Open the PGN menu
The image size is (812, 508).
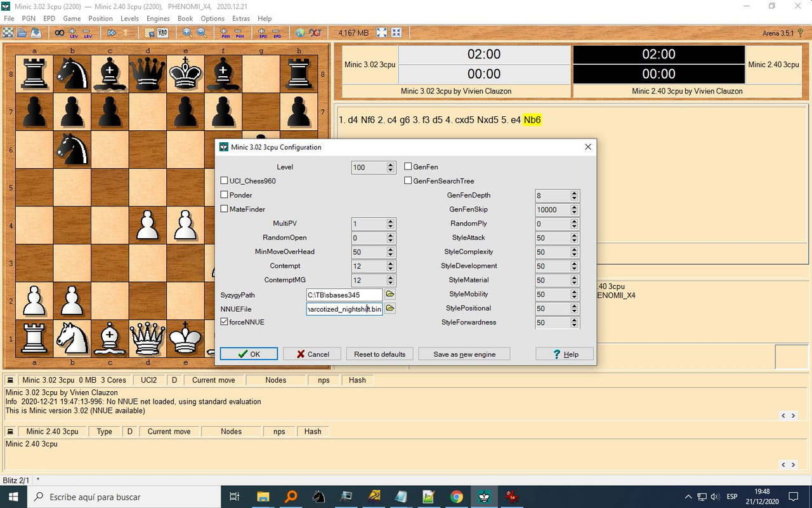[29, 18]
